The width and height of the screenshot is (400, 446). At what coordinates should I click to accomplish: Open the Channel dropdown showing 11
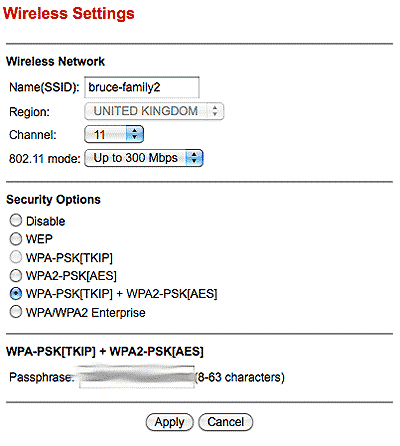point(114,134)
